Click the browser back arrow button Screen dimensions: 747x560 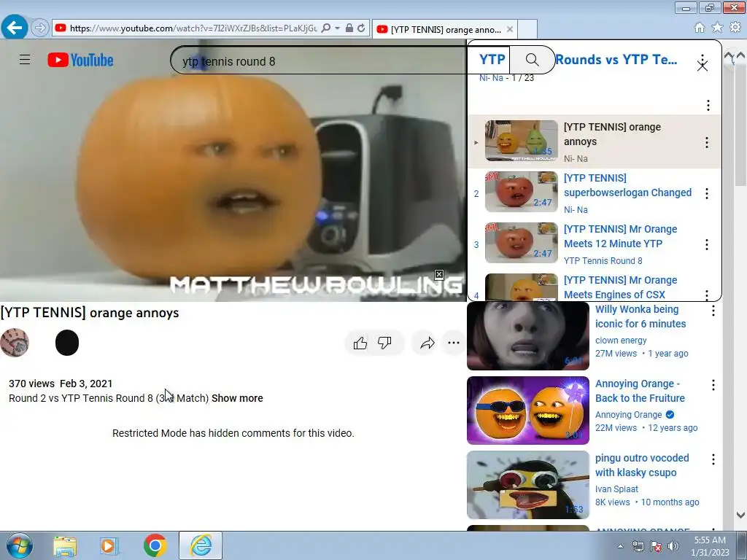(15, 28)
